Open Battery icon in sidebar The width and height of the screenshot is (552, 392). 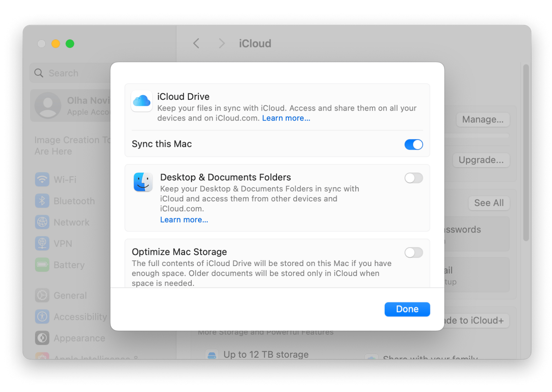pos(42,265)
